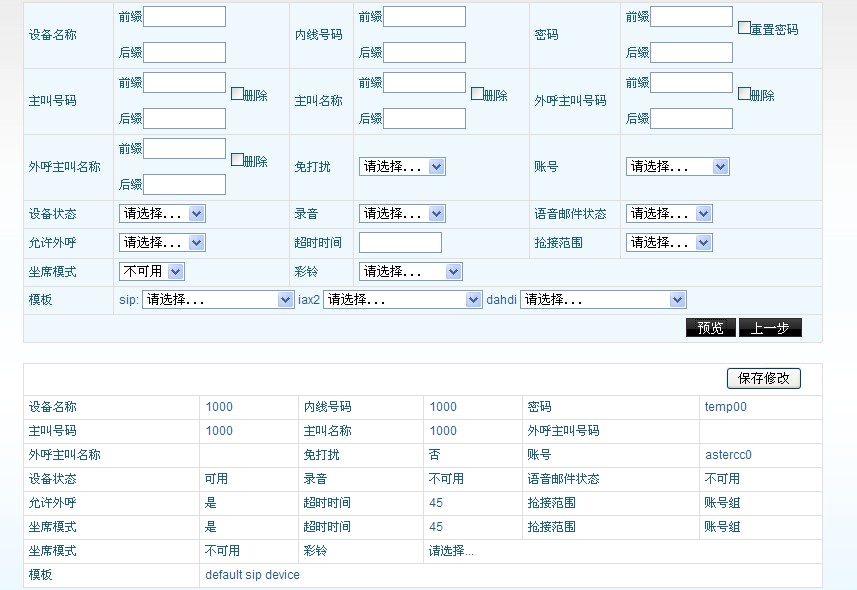Open the 语音邮件状态 dropdown

[669, 214]
